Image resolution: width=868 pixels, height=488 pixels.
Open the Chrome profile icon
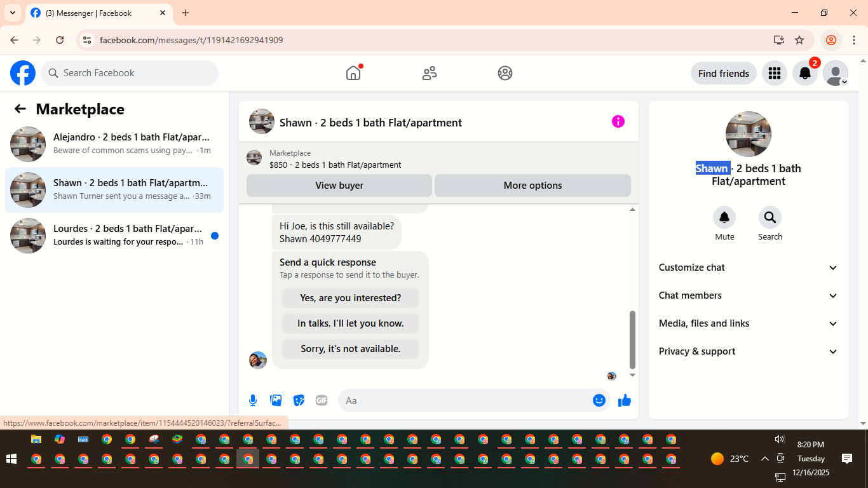831,40
